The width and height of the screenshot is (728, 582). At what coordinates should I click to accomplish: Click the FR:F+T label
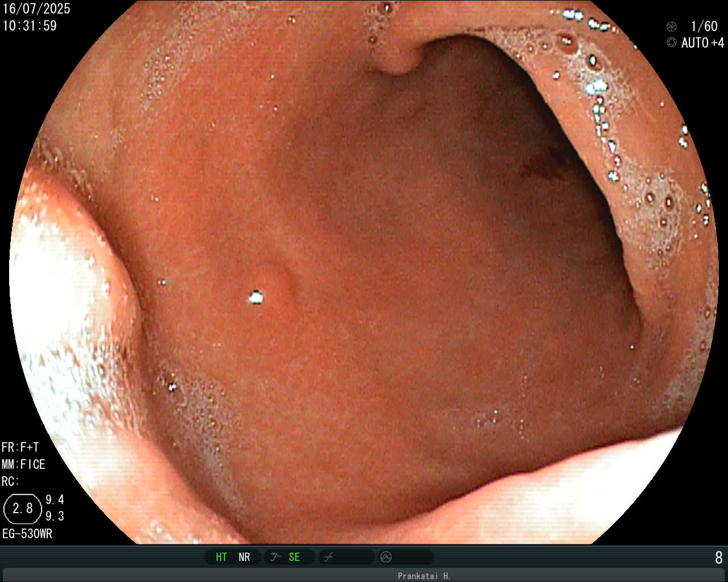click(20, 447)
